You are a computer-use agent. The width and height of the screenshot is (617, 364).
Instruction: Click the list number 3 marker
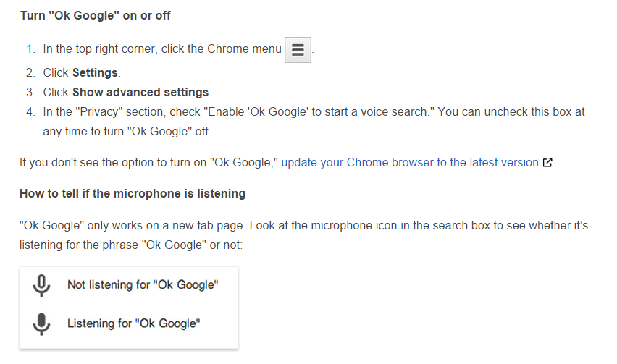[30, 92]
